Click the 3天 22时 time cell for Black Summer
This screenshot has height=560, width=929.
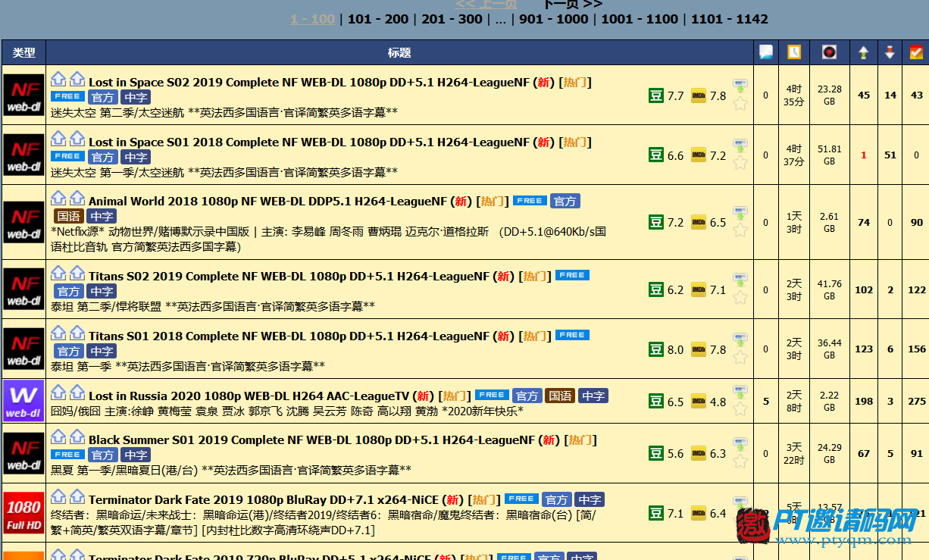tap(794, 454)
